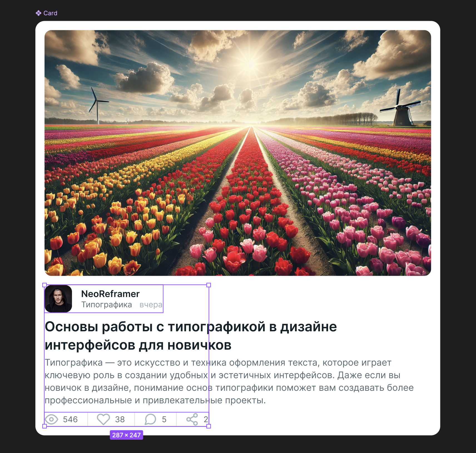The image size is (476, 453).
Task: Click the top-right selection handle
Action: (209, 285)
